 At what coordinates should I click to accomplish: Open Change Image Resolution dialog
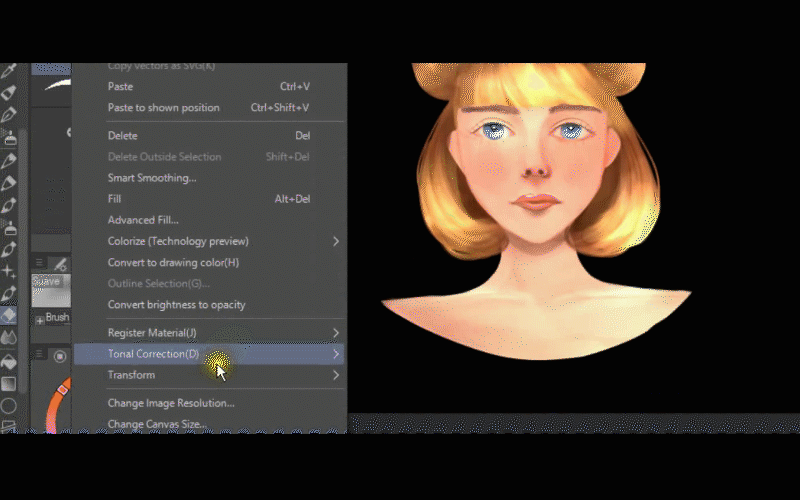click(171, 403)
